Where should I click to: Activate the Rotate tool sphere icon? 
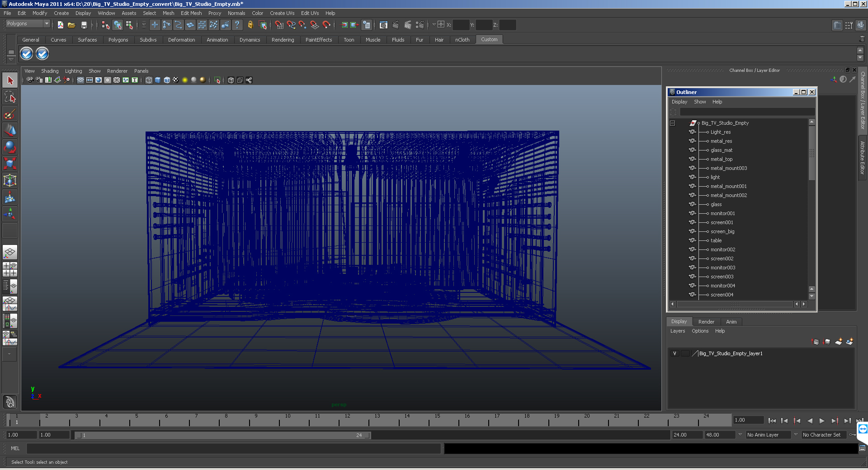pos(10,147)
